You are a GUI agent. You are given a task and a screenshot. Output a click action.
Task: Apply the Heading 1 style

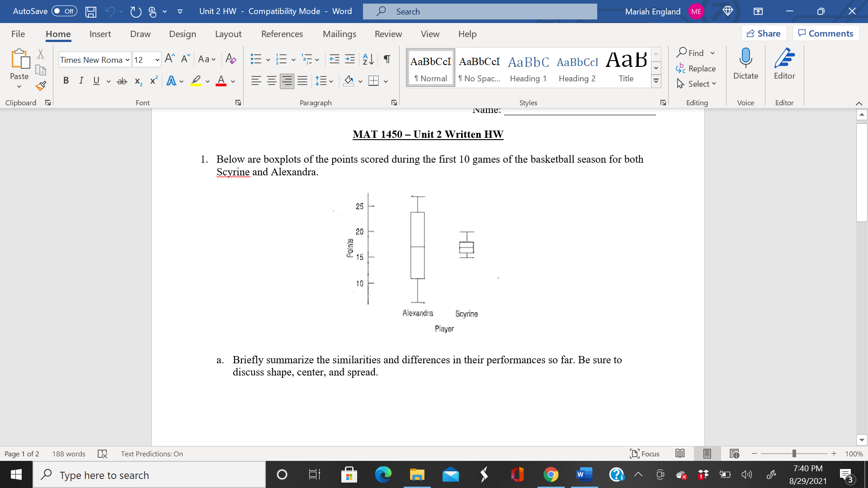point(528,67)
